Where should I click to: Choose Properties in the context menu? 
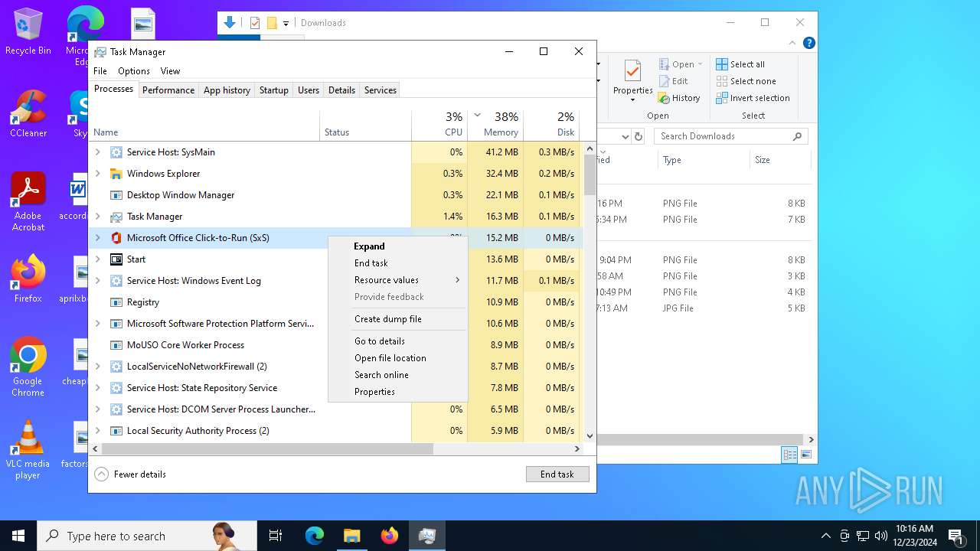point(397,392)
